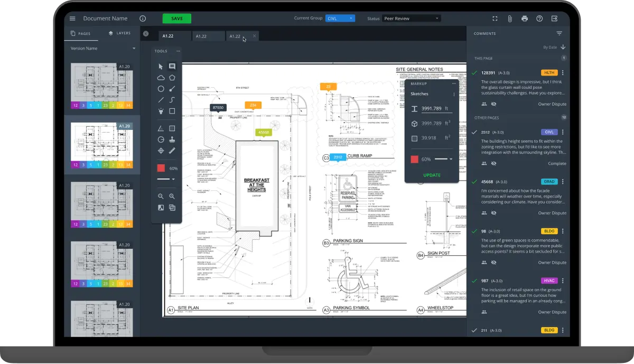This screenshot has height=364, width=634.
Task: Click the HLTH tag on comment 128391
Action: point(549,73)
